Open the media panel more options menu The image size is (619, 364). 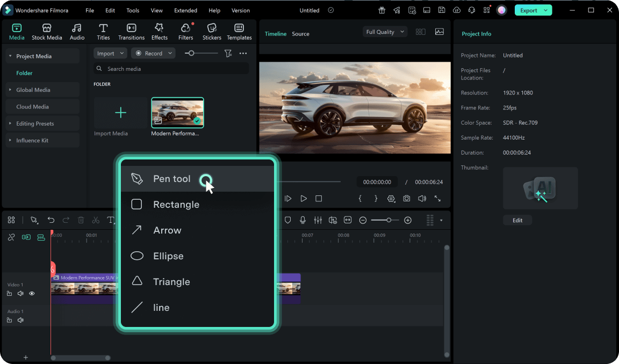(x=243, y=53)
